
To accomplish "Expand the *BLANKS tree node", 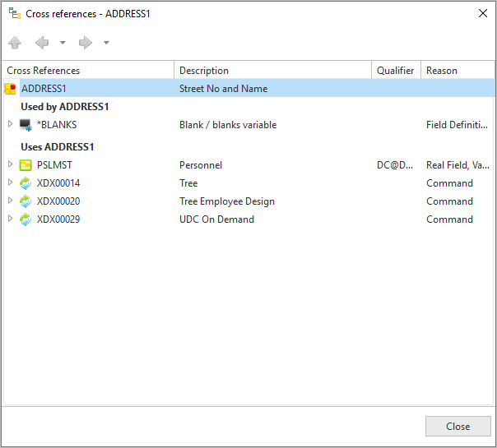I will pyautogui.click(x=10, y=124).
